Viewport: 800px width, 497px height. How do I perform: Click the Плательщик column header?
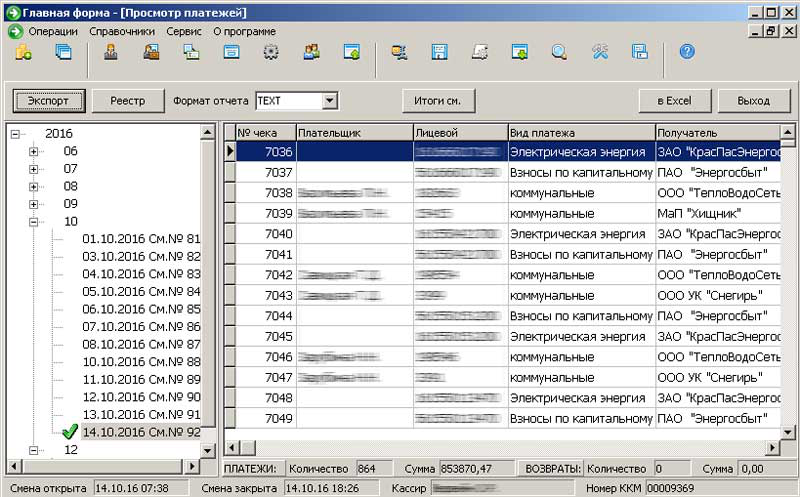coord(355,133)
